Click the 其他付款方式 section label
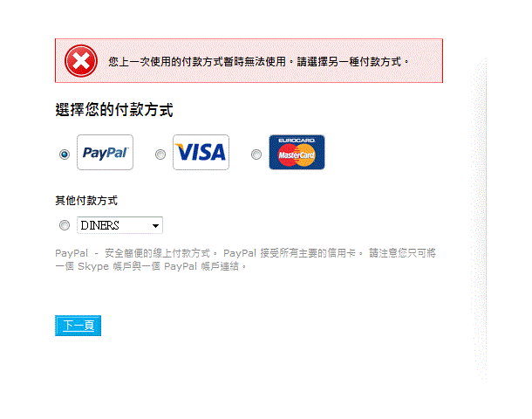The width and height of the screenshot is (532, 419). [86, 200]
